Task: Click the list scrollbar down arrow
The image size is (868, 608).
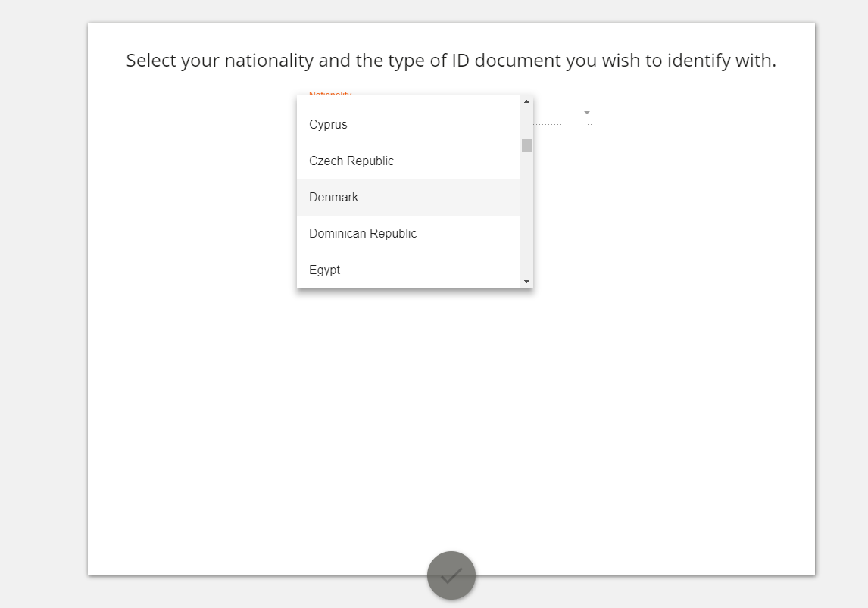Action: click(526, 282)
